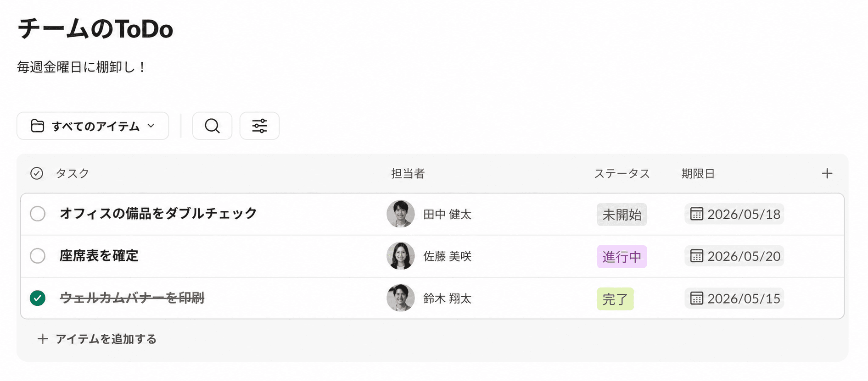Click the calendar icon beside 2026/05/15

pos(696,298)
